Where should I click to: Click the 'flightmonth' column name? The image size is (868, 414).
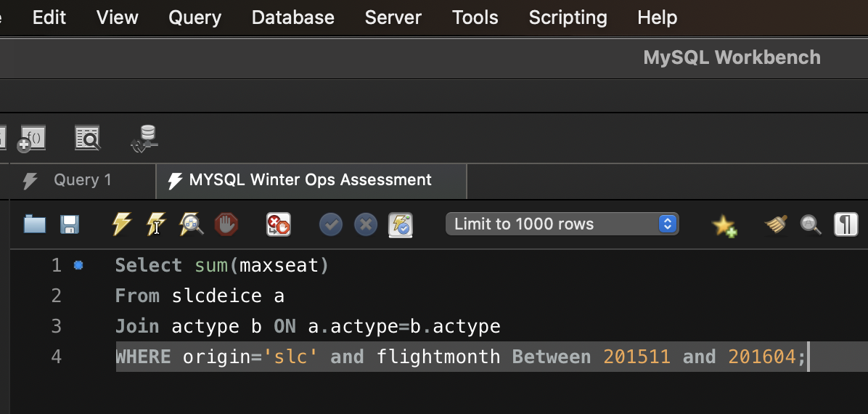point(438,357)
